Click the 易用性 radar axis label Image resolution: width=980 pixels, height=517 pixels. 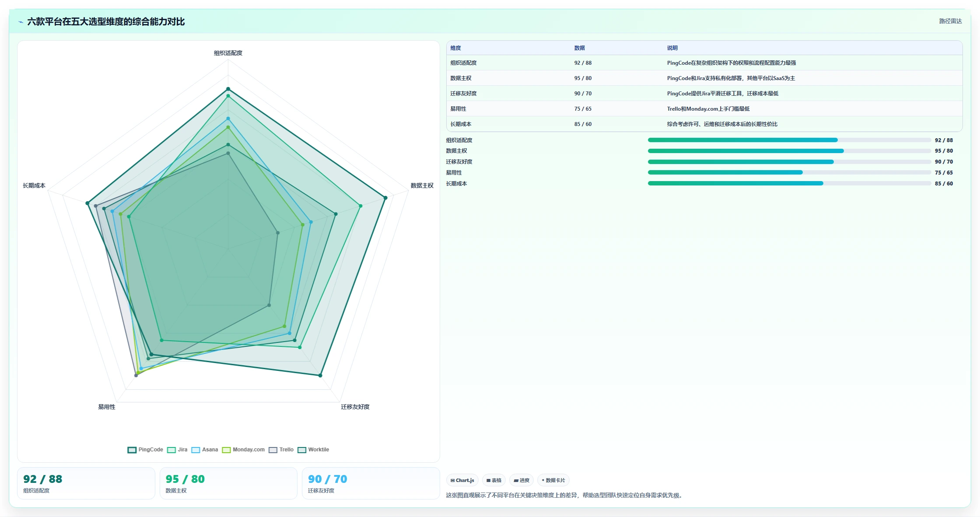[107, 407]
